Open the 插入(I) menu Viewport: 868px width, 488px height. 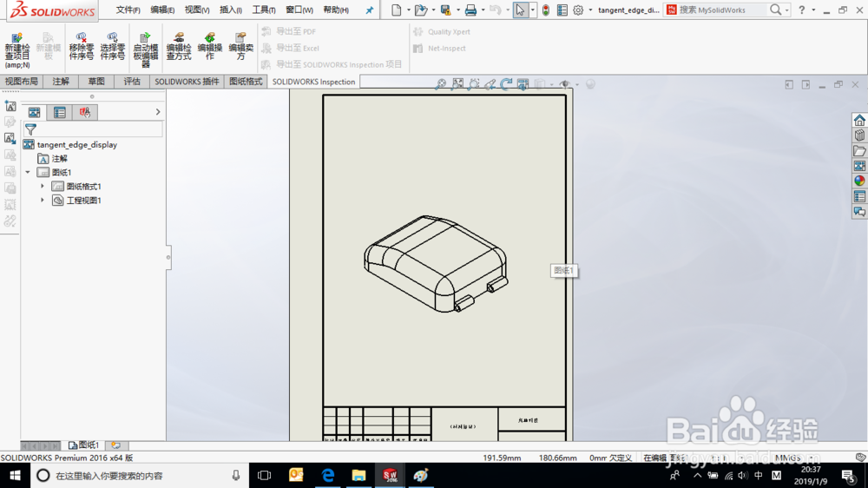(231, 10)
